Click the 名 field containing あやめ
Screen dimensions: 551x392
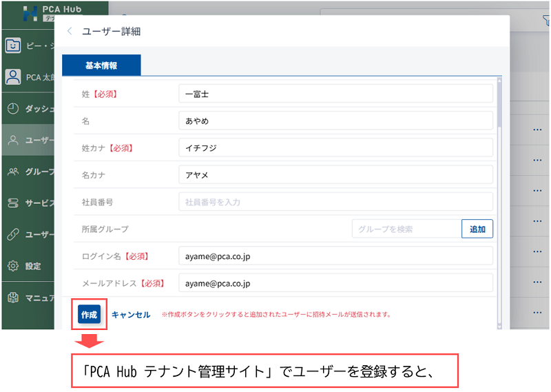(x=335, y=121)
